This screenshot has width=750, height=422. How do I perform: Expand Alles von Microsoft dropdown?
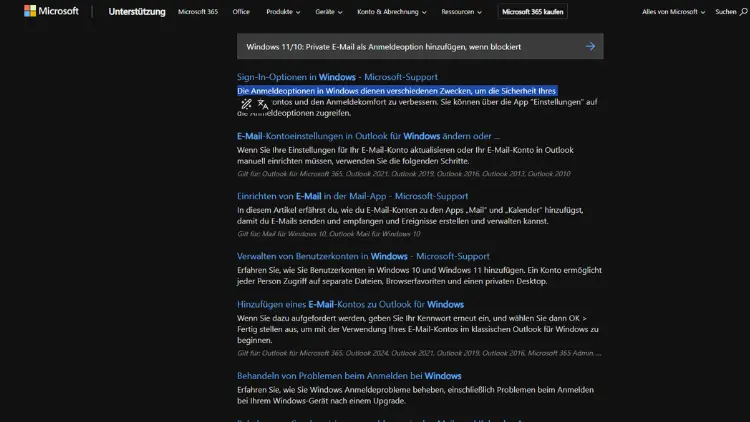[x=673, y=11]
